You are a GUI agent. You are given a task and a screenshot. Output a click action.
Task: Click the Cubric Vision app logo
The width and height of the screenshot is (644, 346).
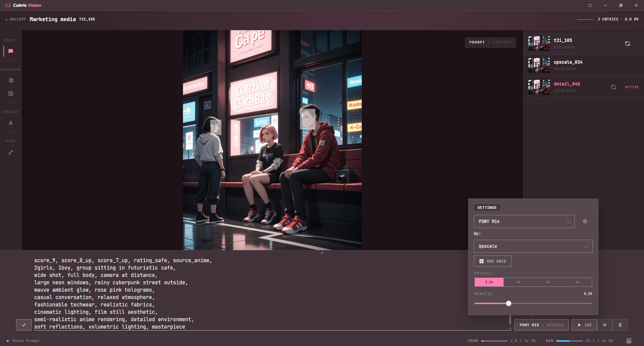pyautogui.click(x=8, y=5)
